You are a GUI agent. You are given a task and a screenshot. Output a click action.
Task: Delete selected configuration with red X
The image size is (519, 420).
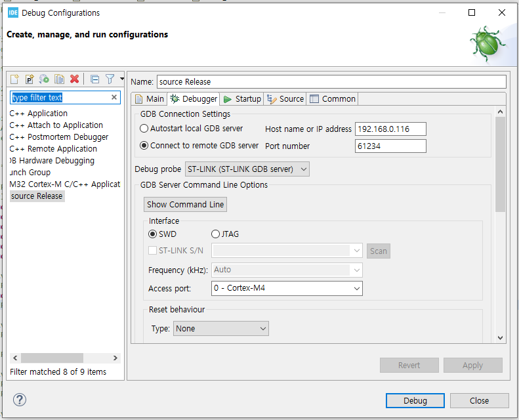(75, 79)
